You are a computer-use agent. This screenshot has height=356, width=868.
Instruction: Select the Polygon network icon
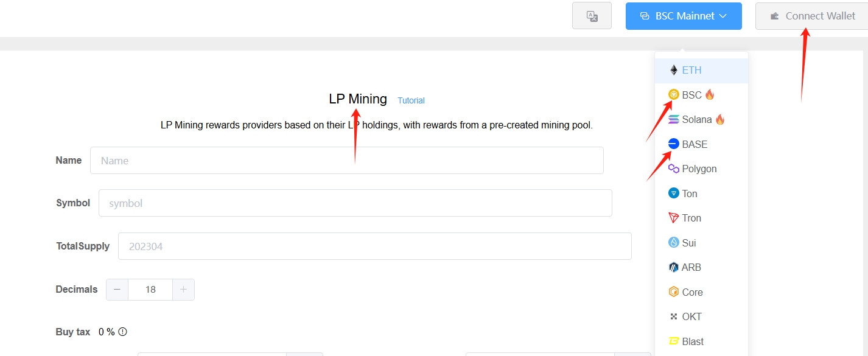coord(673,169)
